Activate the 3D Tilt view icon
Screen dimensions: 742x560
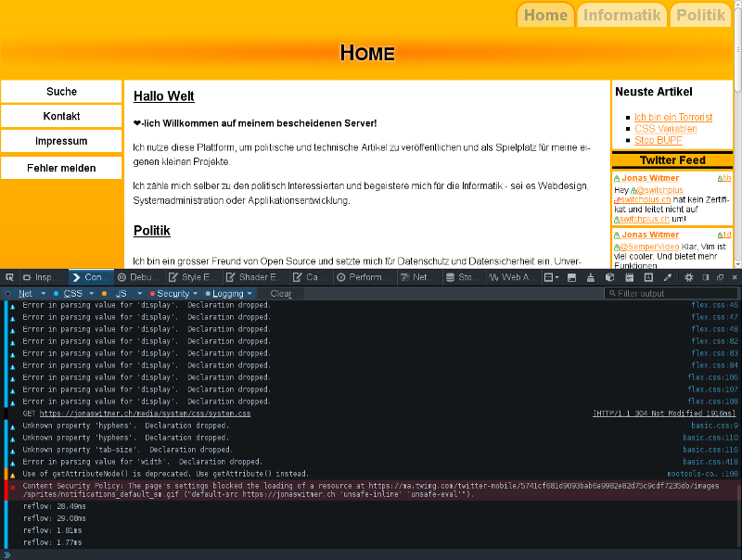click(610, 277)
